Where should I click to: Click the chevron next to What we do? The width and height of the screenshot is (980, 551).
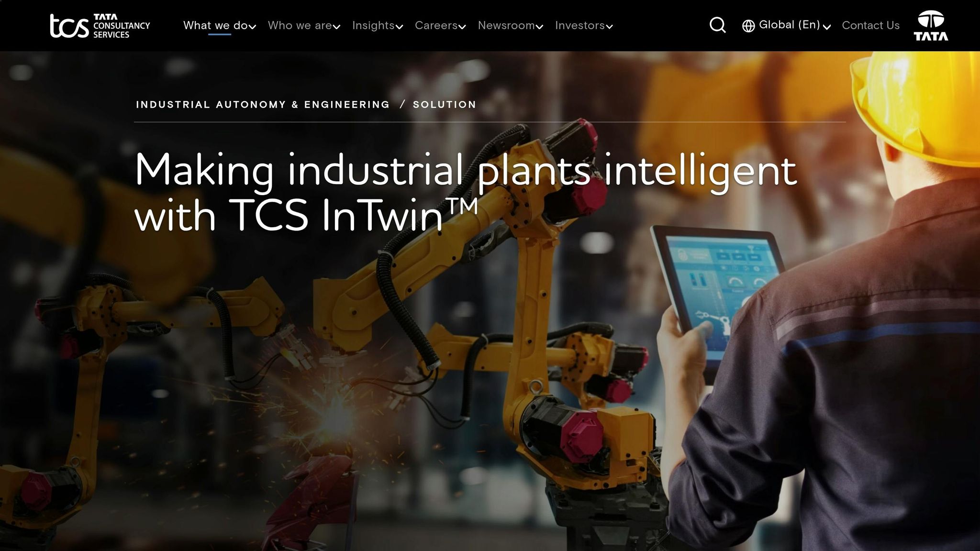tap(252, 27)
